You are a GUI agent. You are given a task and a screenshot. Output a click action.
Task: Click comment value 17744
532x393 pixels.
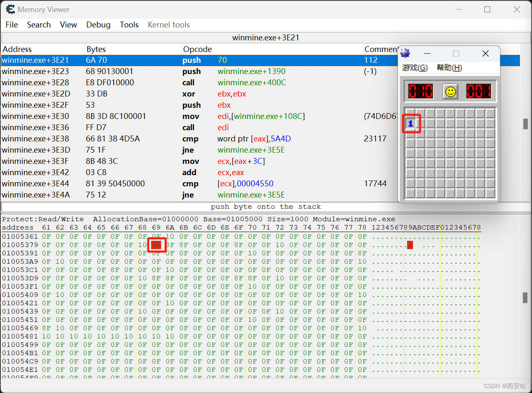pyautogui.click(x=375, y=184)
